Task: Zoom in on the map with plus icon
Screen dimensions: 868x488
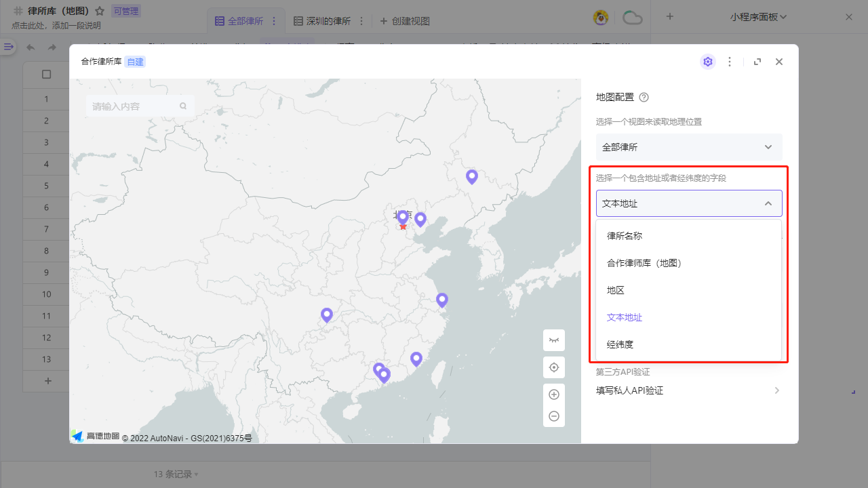Action: (554, 394)
